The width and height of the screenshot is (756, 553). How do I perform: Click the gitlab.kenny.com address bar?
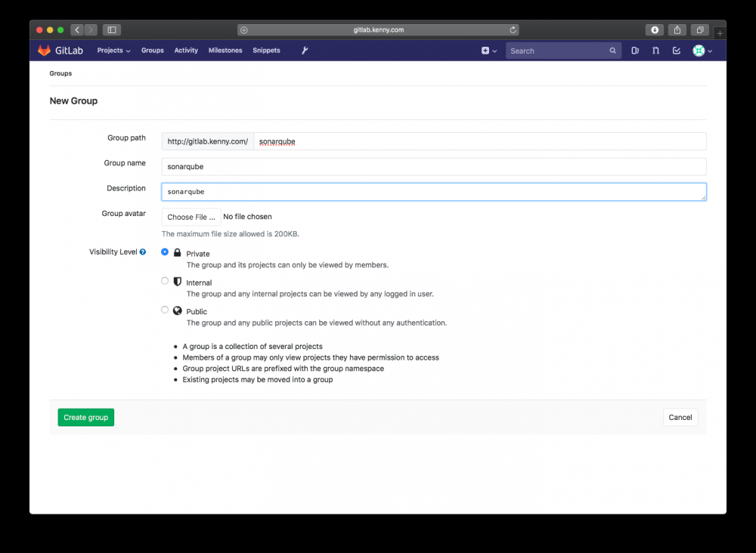click(378, 30)
